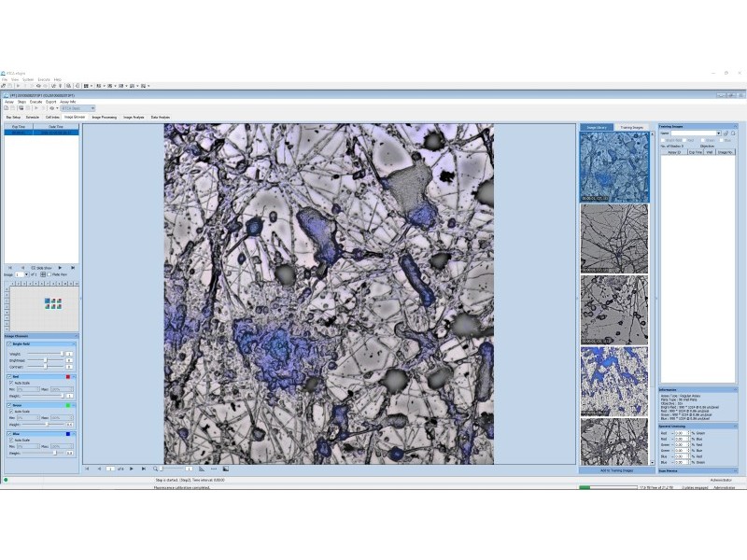Switch to the Image Analysis tab
The width and height of the screenshot is (747, 560).
click(x=134, y=118)
